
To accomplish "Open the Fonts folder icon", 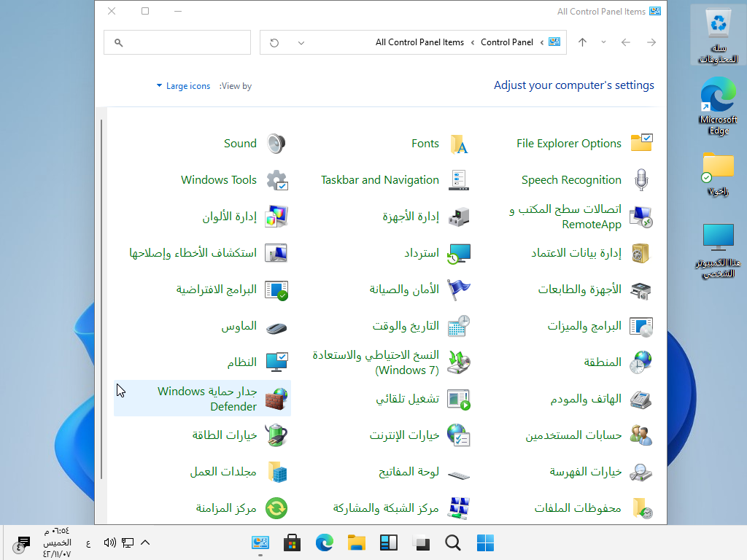I will pos(460,144).
